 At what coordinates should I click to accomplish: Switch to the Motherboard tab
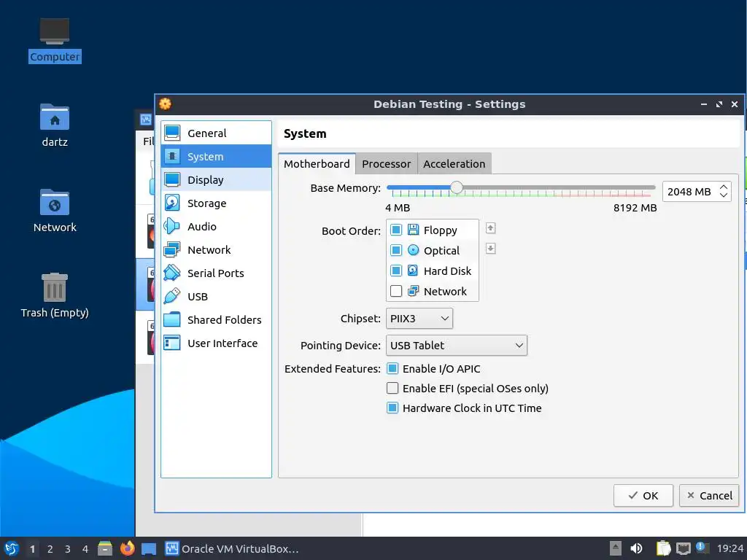317,164
